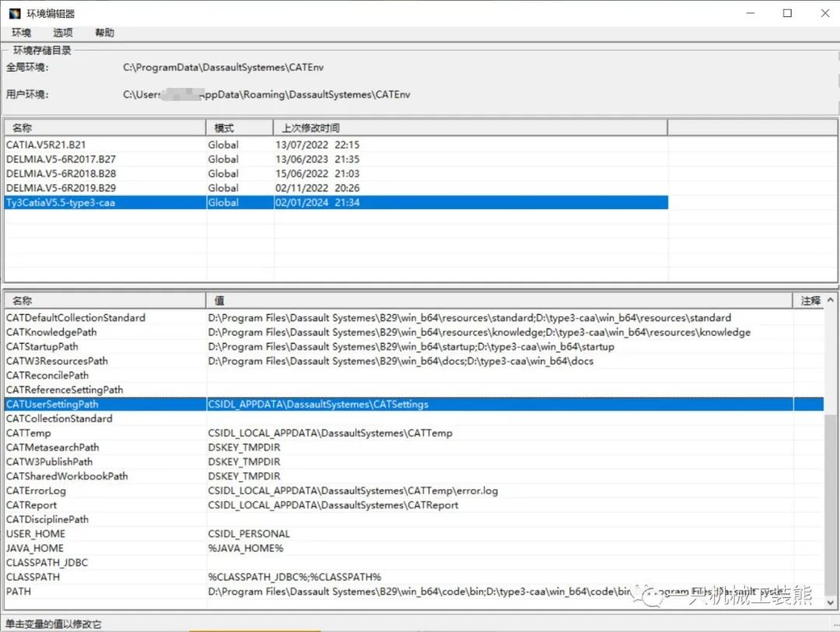Maximize the environment editor window

tap(787, 13)
